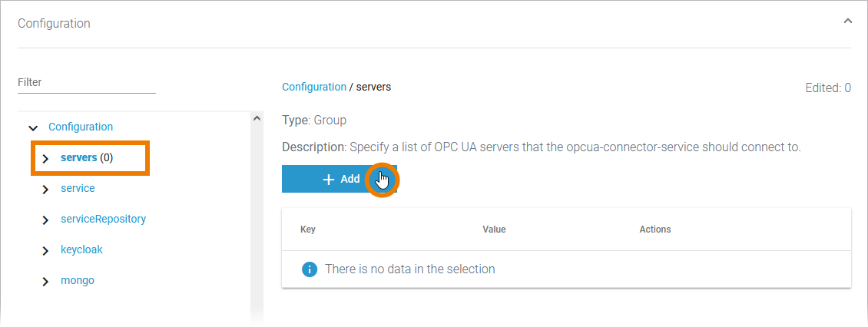Image resolution: width=868 pixels, height=327 pixels.
Task: Expand the keycloak node arrow
Action: [x=45, y=250]
